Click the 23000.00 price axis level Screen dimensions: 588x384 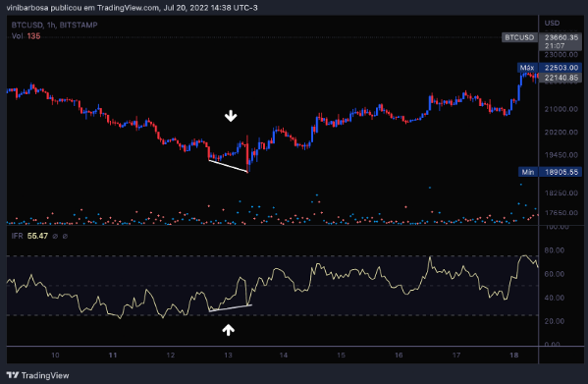coord(561,55)
